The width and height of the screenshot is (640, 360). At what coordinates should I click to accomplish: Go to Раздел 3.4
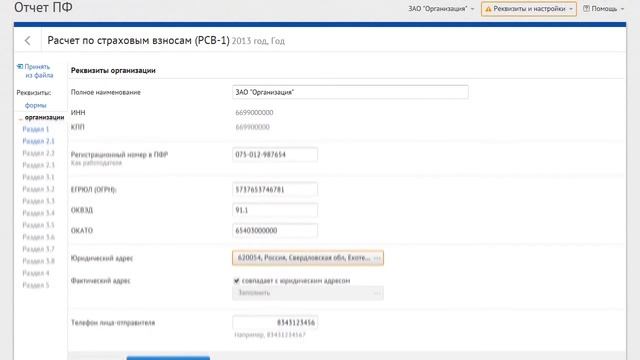tap(38, 213)
